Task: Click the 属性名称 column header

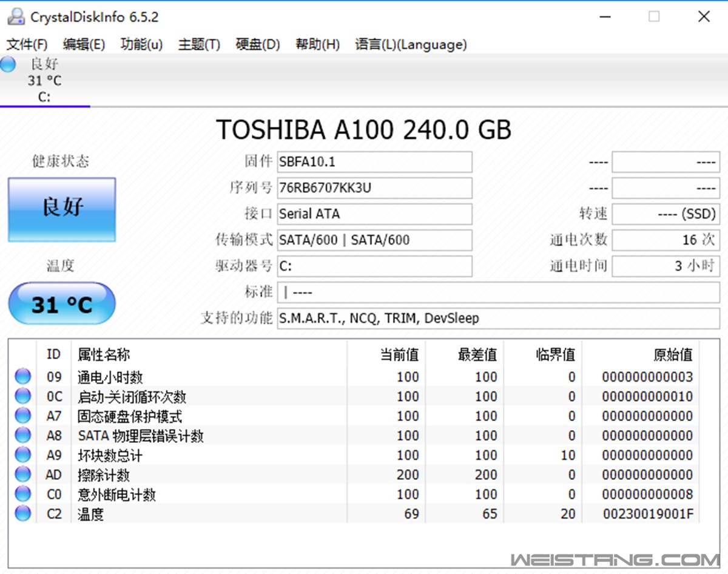Action: [209, 354]
